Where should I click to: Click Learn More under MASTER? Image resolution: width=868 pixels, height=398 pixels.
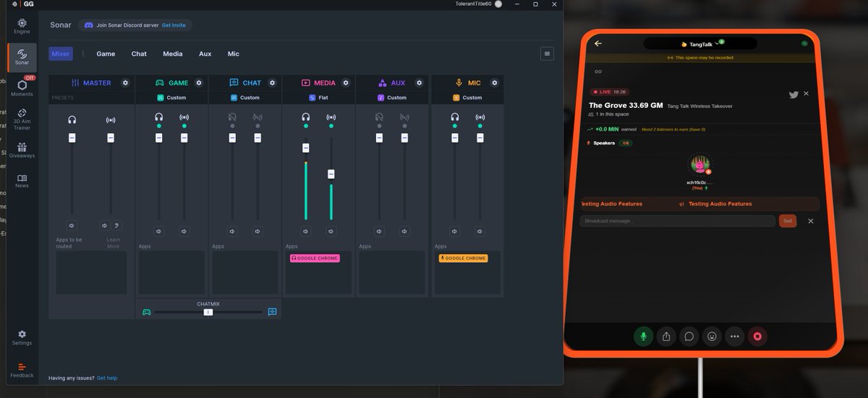114,243
